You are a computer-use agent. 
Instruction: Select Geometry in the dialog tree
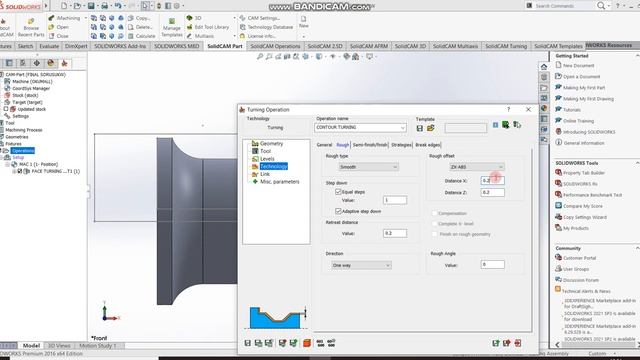tap(271, 144)
